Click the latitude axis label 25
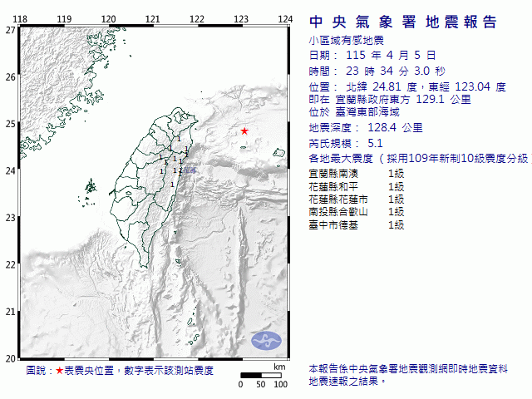532x399 pixels. coord(11,124)
